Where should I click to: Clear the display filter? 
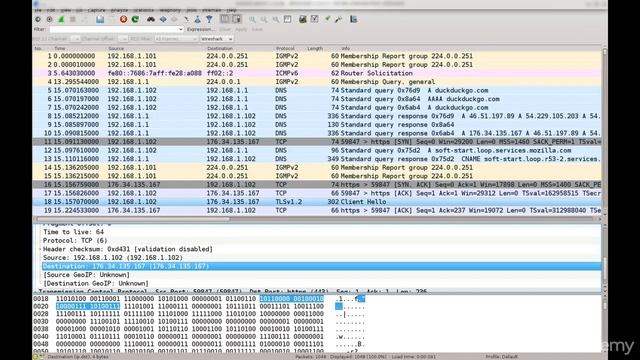[x=225, y=29]
